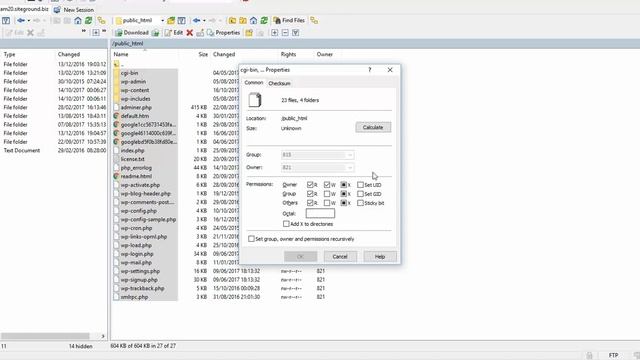Open the public_html directory dropdown
The image size is (640, 360).
tap(162, 20)
